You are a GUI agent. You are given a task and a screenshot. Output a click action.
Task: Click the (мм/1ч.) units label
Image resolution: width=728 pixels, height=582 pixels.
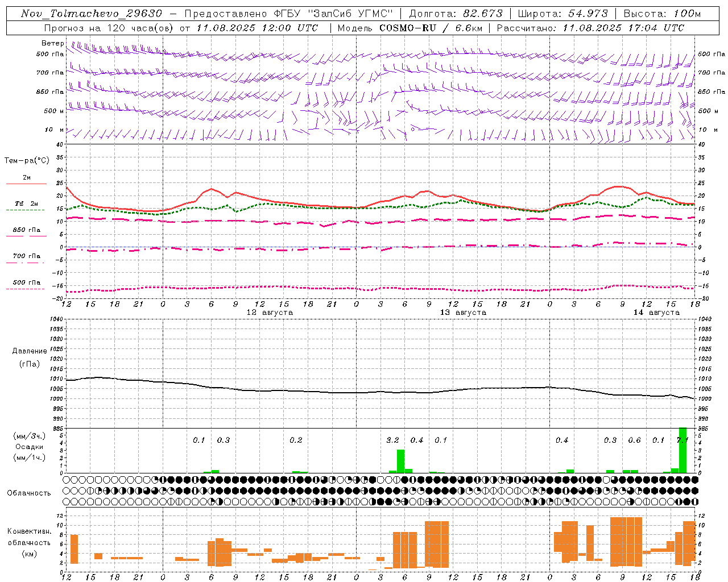[x=30, y=458]
